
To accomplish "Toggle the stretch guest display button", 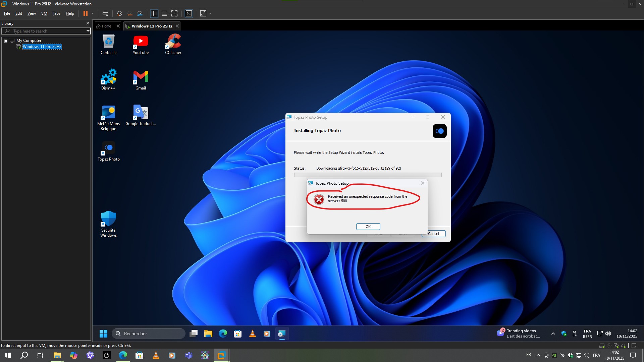I will click(203, 13).
